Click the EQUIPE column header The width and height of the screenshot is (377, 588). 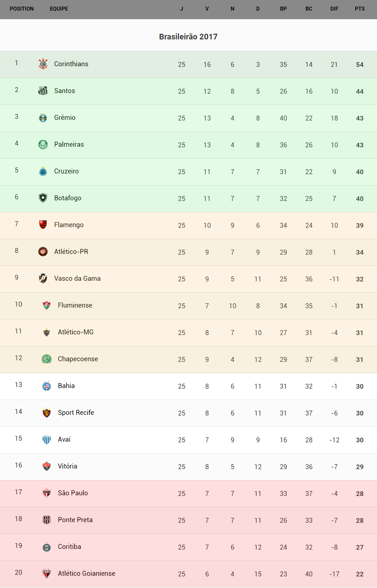59,9
